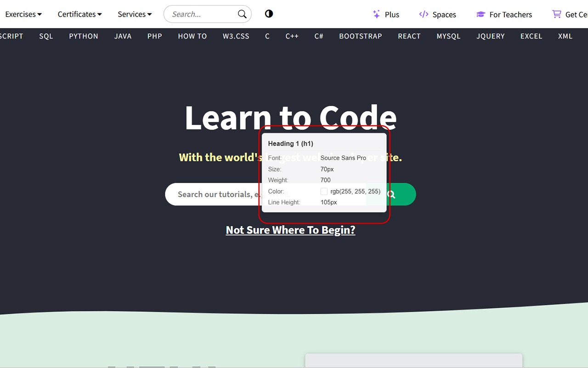Screen dimensions: 588x368
Task: Click the white color swatch in font popup
Action: [x=324, y=191]
